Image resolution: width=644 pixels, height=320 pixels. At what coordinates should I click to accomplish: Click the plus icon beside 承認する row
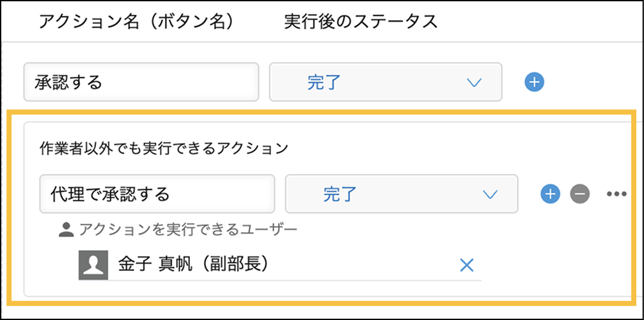pos(535,82)
